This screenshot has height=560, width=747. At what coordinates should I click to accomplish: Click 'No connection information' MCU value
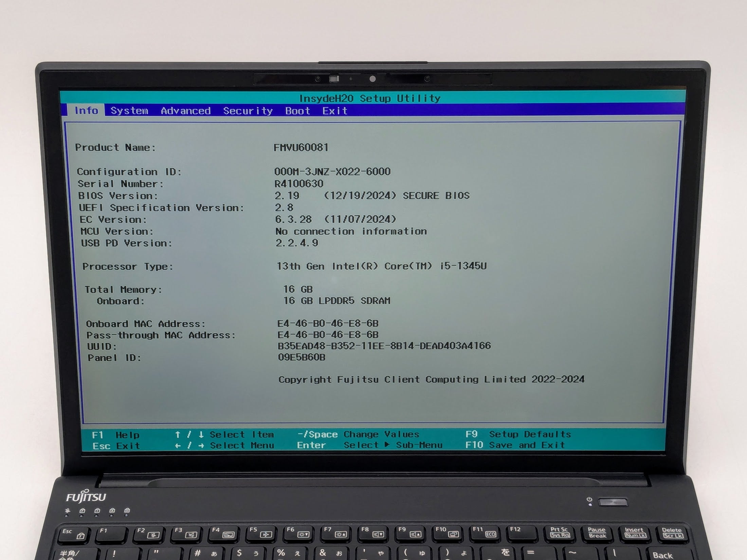[x=351, y=231]
